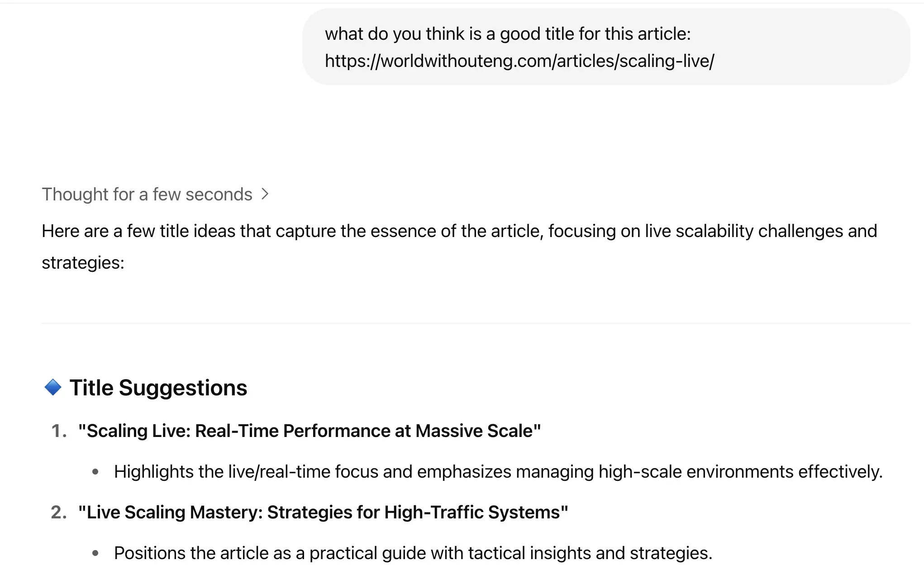924x579 pixels.
Task: Click the horizontal divider above Title Suggestions
Action: [x=476, y=323]
